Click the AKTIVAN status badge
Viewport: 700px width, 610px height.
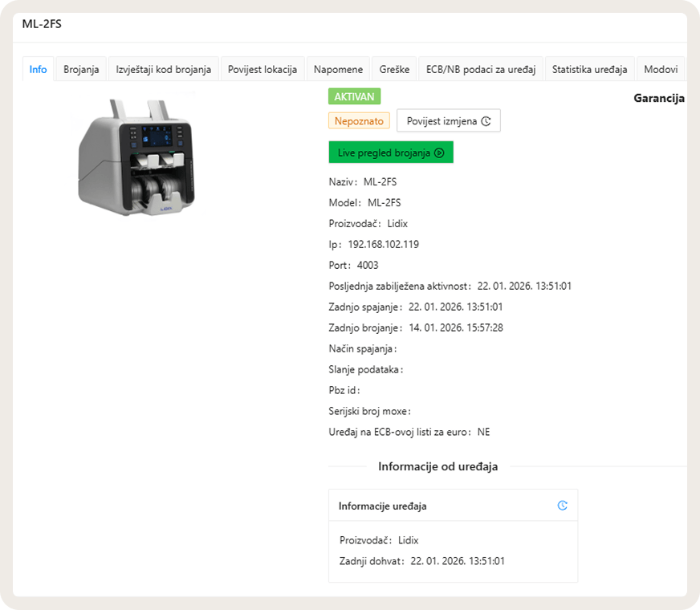pyautogui.click(x=355, y=96)
